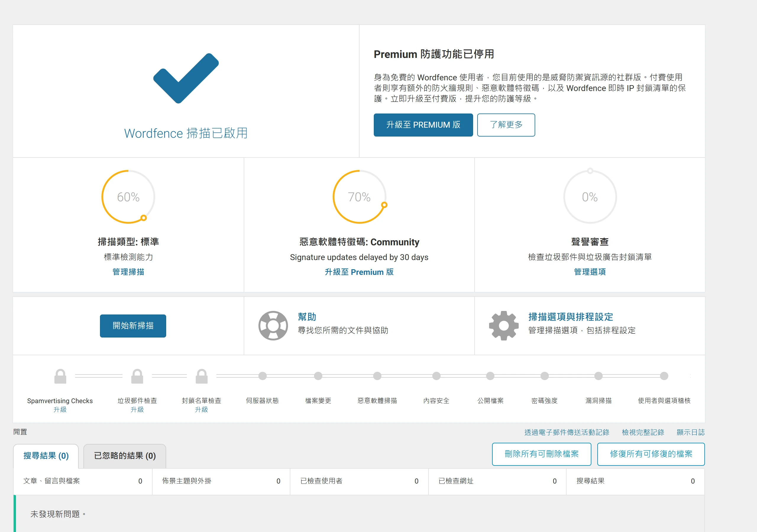Click the 佈景主題與外掛 count cell
The image size is (757, 532).
click(221, 481)
